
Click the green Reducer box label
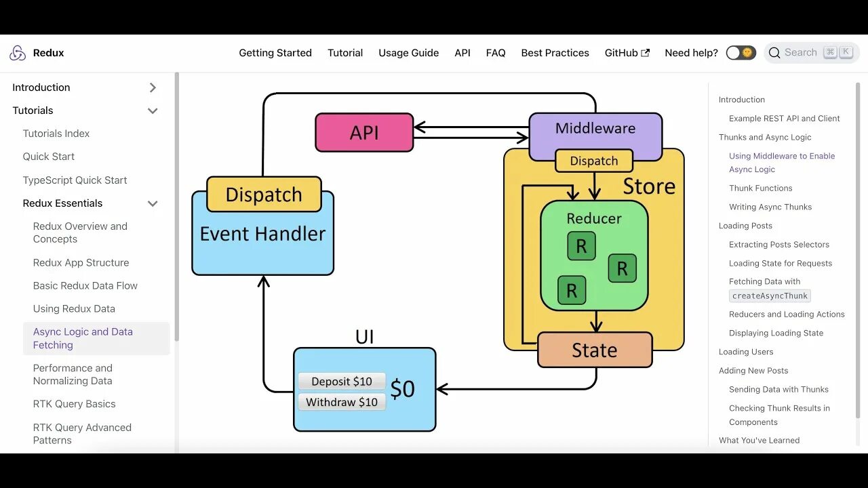tap(594, 219)
